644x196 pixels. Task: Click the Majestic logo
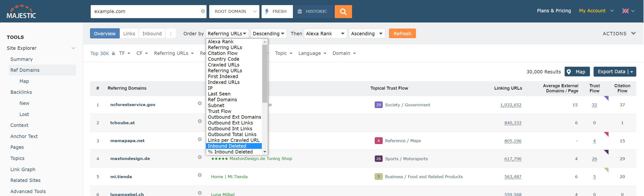[x=21, y=12]
